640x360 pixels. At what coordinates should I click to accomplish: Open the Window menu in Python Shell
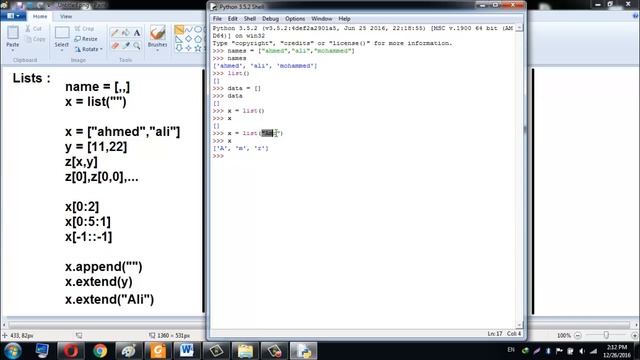click(322, 19)
